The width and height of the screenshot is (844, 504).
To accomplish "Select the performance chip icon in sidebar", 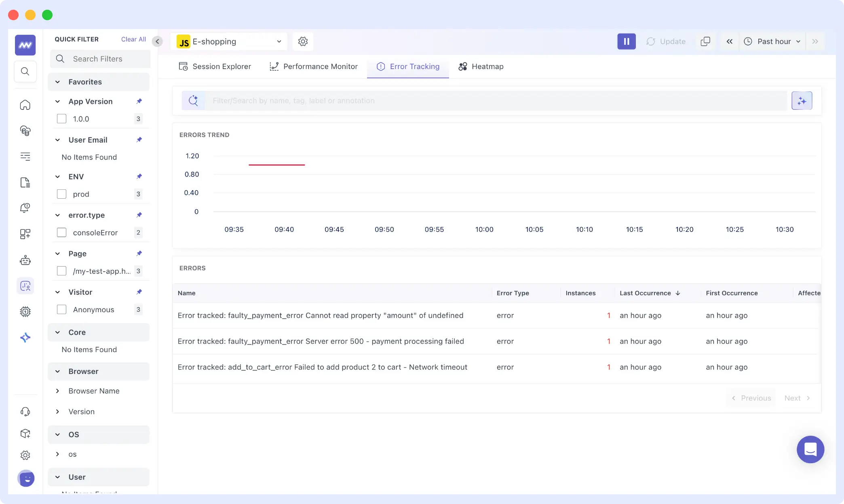I will click(25, 312).
